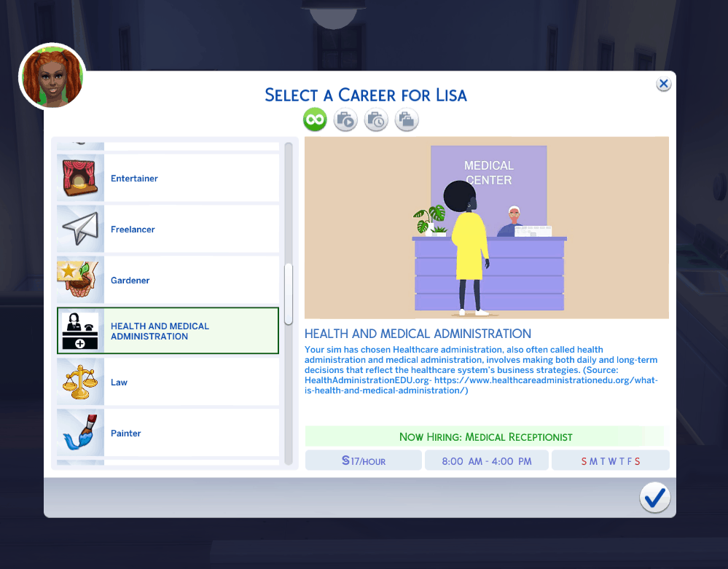Click the Gardener plant-in-hands icon
This screenshot has width=728, height=569.
click(80, 280)
